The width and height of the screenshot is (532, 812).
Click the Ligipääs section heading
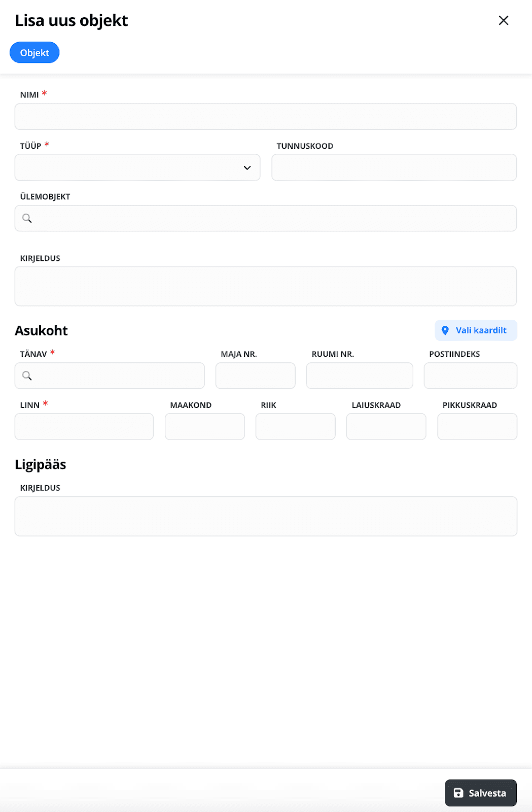coord(41,465)
